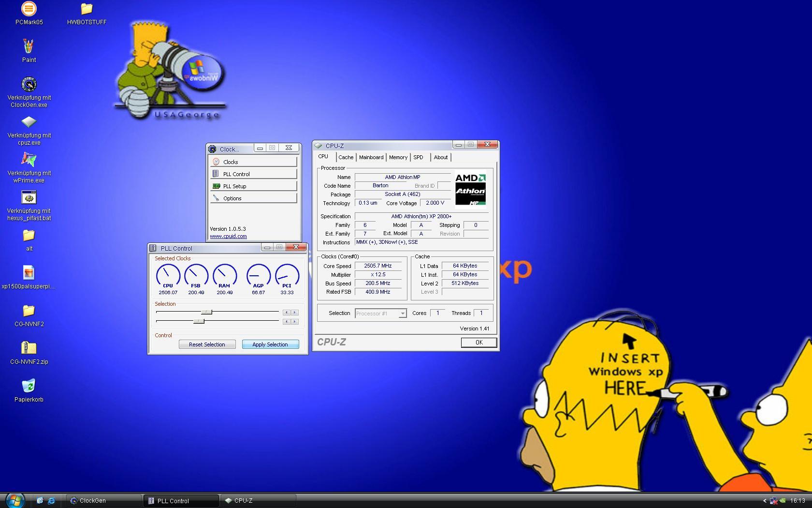The height and width of the screenshot is (508, 812).
Task: Click the first quick launch icon next to Start
Action: click(40, 501)
